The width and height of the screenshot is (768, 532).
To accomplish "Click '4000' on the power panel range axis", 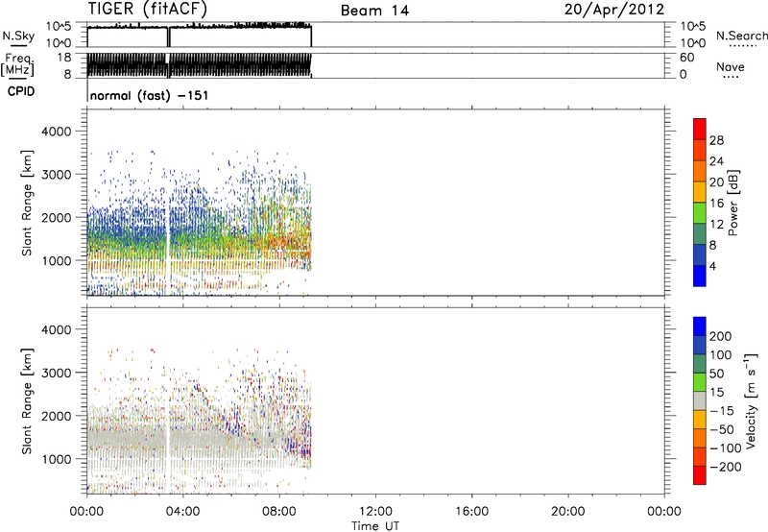I will [56, 132].
